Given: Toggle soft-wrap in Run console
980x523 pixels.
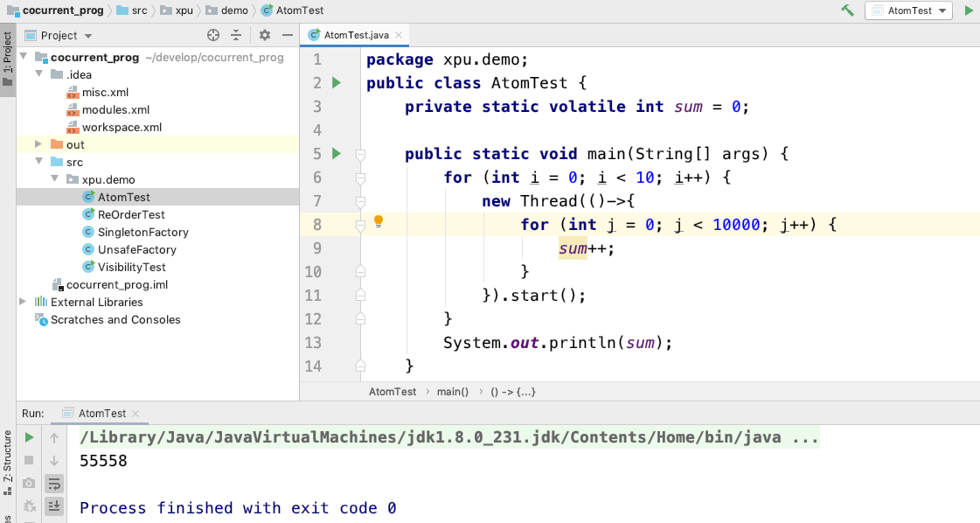Looking at the screenshot, I should point(54,483).
